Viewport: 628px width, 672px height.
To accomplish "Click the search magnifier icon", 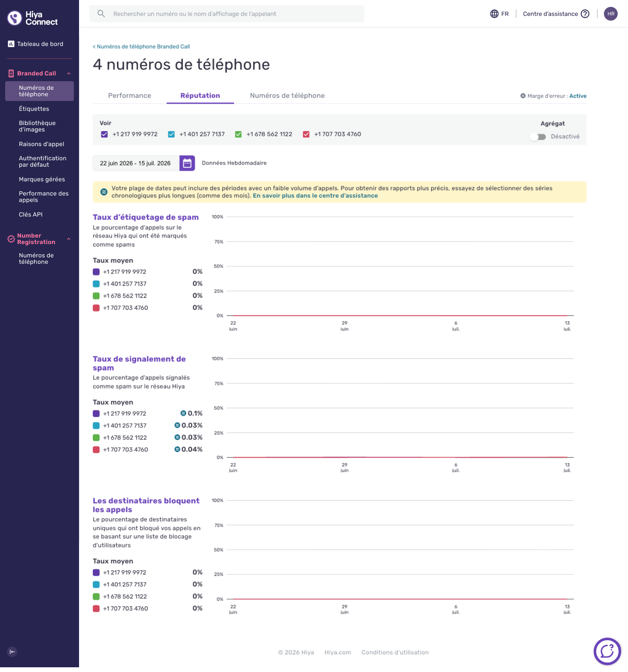I will click(101, 14).
